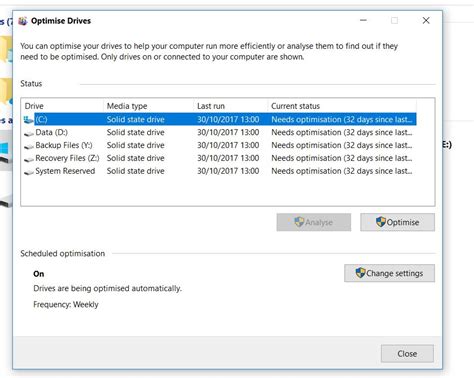Click the last run date in the (C:) row
The height and width of the screenshot is (378, 474).
228,119
